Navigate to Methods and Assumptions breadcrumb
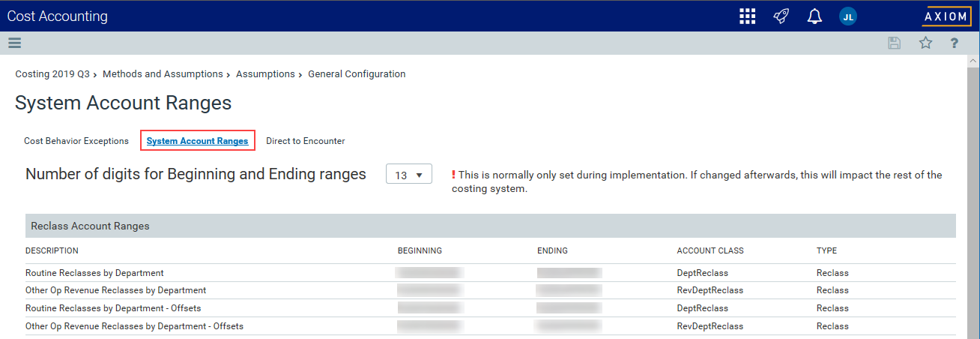 163,74
